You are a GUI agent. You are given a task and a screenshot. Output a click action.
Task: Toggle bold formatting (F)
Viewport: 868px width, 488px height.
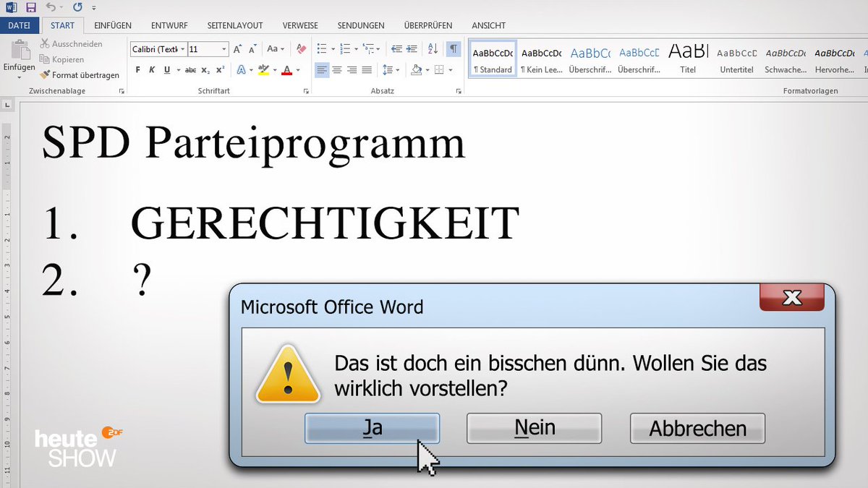click(138, 70)
